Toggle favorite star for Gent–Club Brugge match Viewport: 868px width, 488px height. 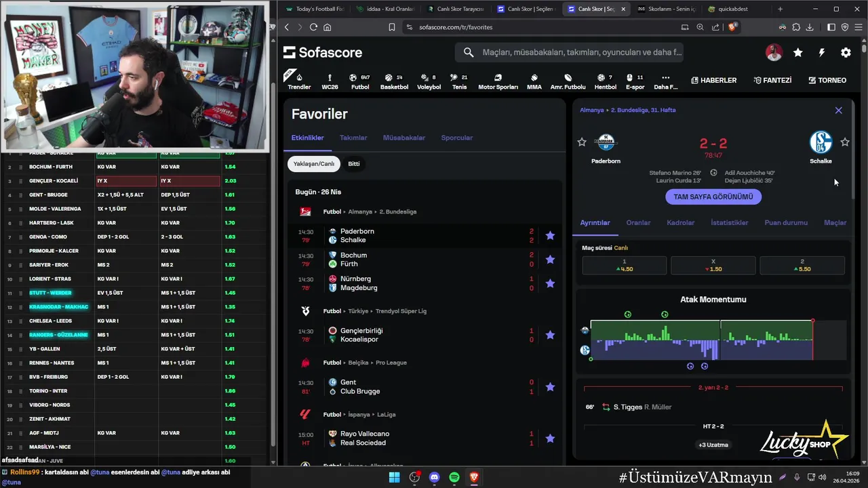(x=550, y=387)
